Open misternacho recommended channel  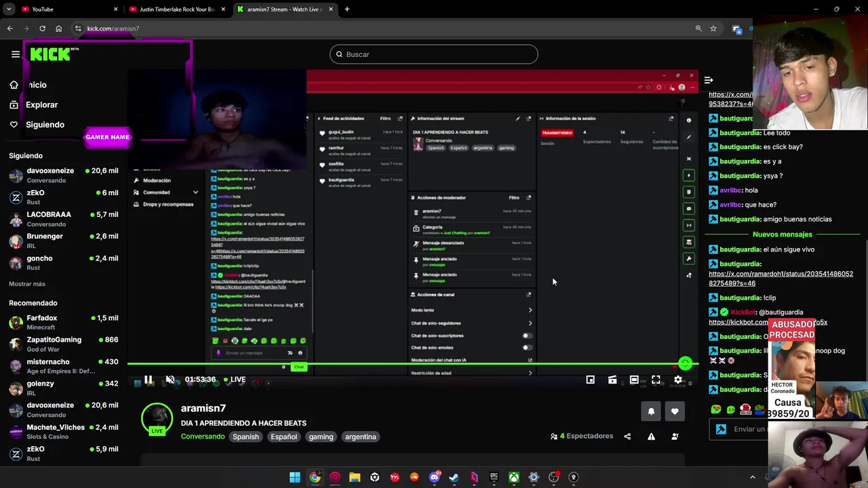(x=64, y=366)
